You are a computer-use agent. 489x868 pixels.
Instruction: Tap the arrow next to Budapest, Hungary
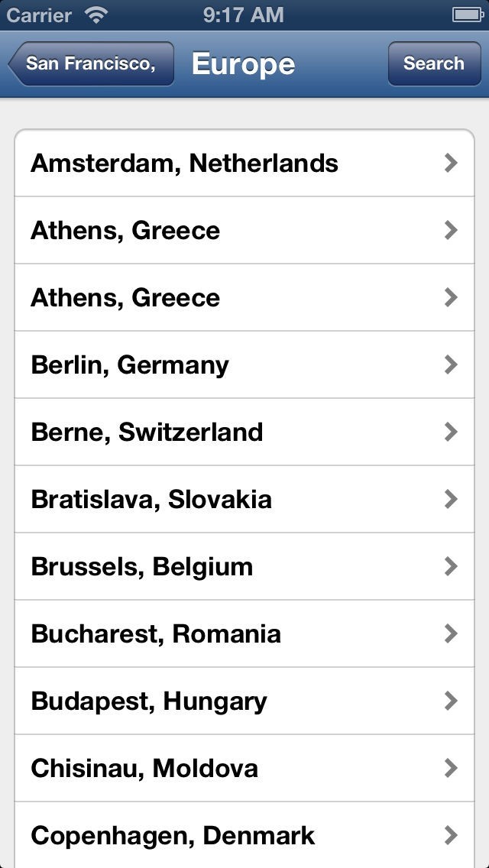(x=451, y=701)
